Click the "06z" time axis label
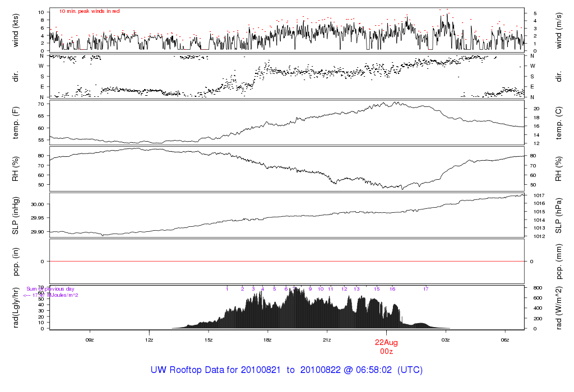The image size is (574, 392). 505,340
